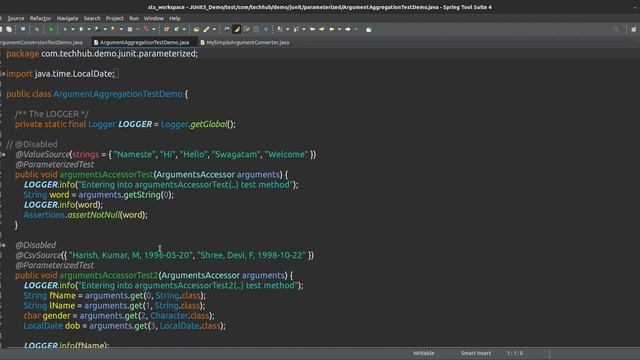This screenshot has width=640, height=360.
Task: Click the Save All toolbar icon
Action: (9, 29)
